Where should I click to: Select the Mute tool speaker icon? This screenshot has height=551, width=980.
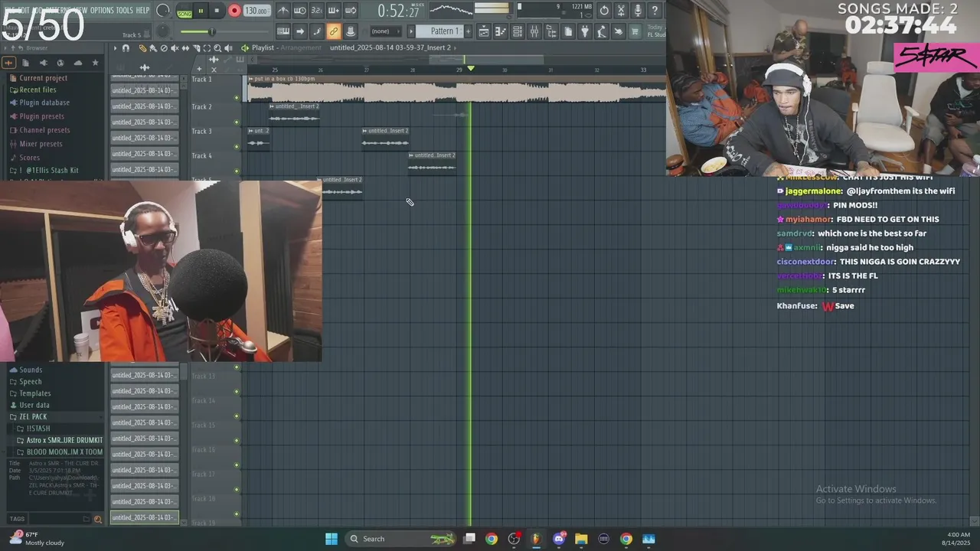175,48
